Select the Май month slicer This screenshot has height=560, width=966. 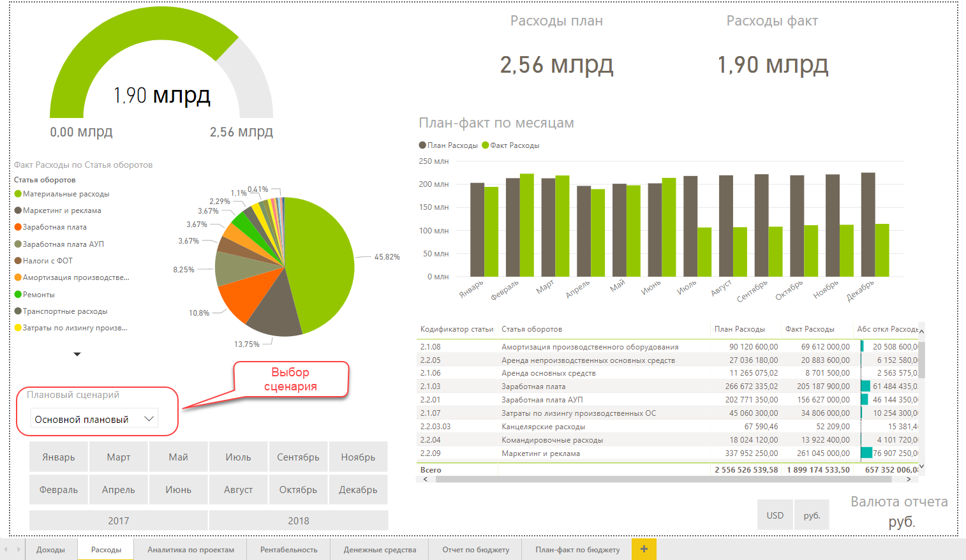click(x=179, y=457)
